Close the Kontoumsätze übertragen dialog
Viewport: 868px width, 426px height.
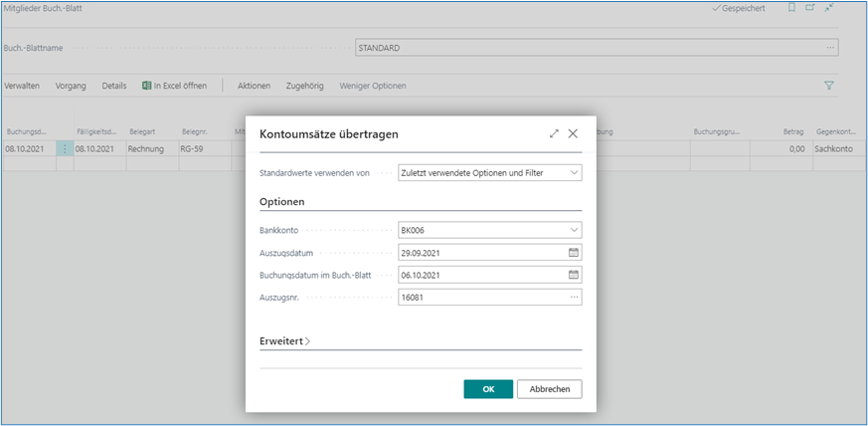point(573,133)
